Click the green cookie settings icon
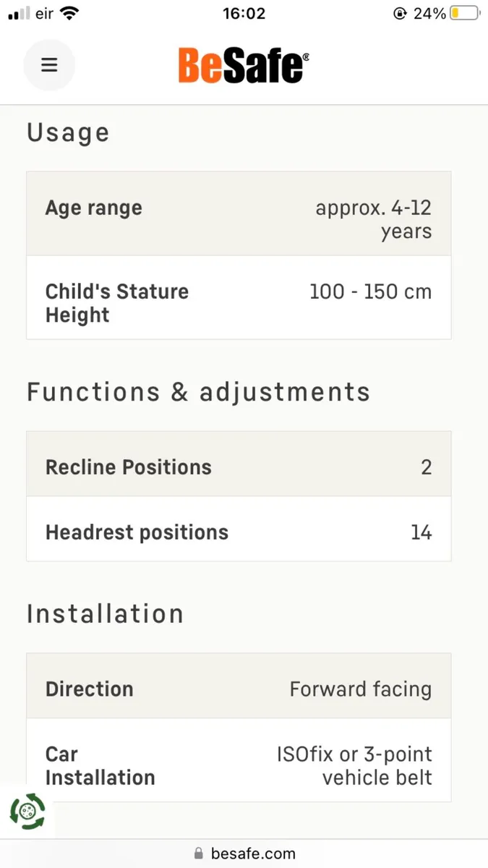 pyautogui.click(x=27, y=812)
